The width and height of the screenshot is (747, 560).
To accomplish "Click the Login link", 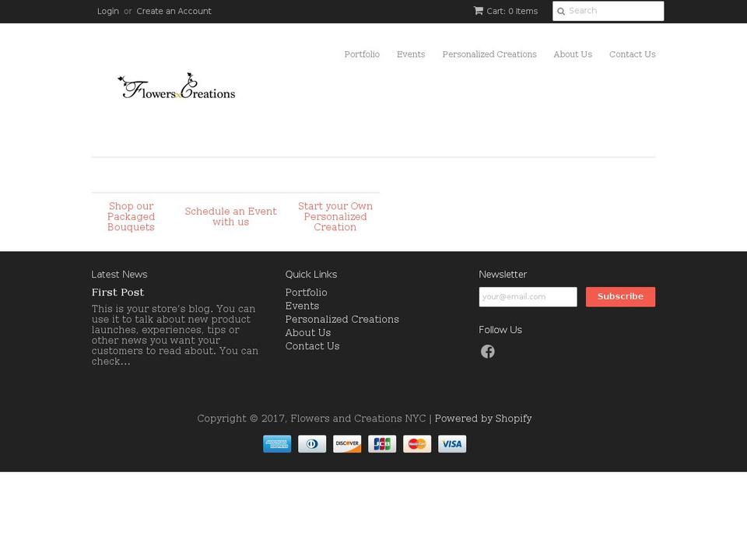I will (108, 11).
